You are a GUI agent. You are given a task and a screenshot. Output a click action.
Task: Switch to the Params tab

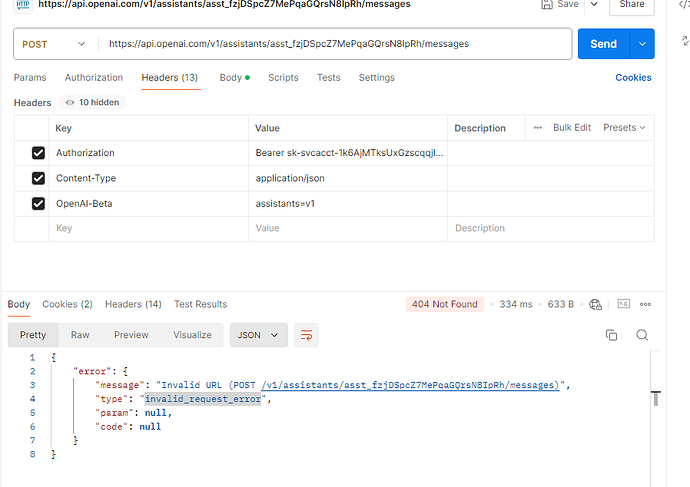(30, 77)
